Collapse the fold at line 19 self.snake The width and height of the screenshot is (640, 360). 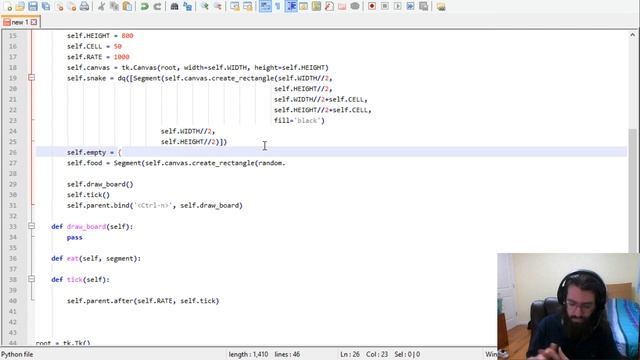point(31,78)
